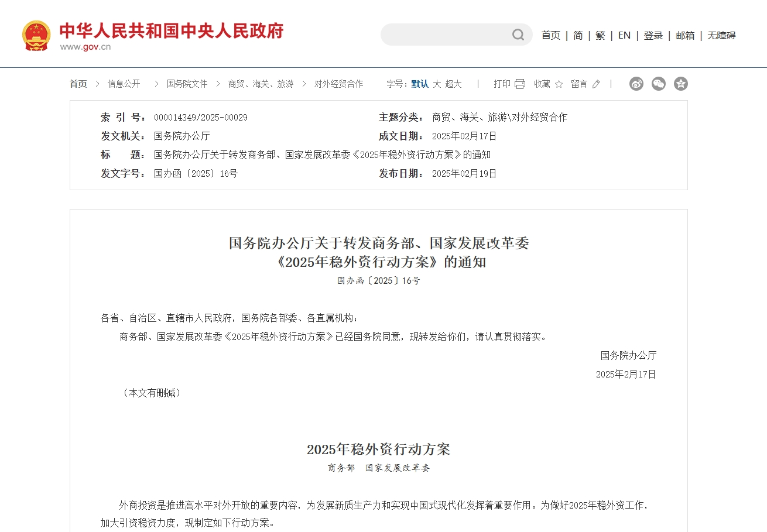Open 商贸、海关、旅游 breadcrumb link
Image resolution: width=767 pixels, height=532 pixels.
(261, 84)
